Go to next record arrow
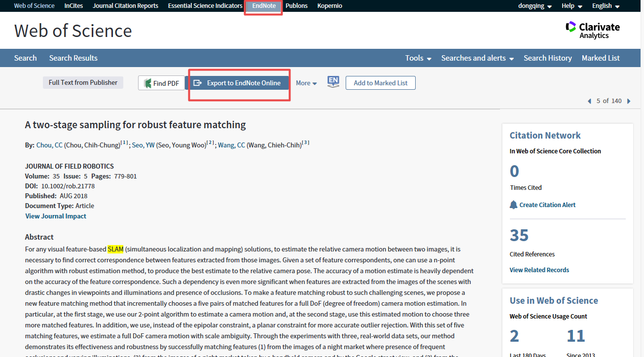This screenshot has width=644, height=357. (x=629, y=101)
